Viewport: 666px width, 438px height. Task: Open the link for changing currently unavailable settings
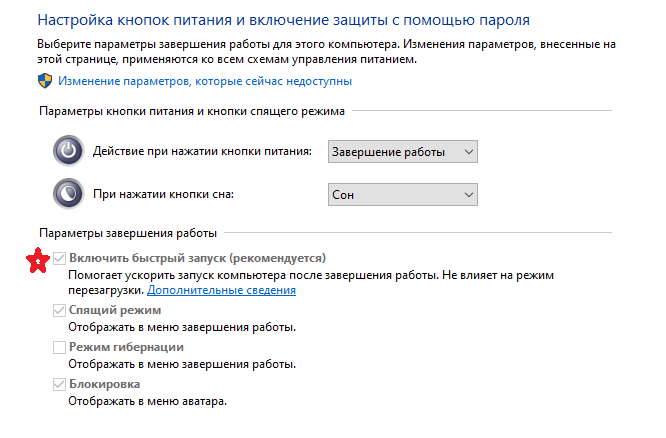pos(205,81)
